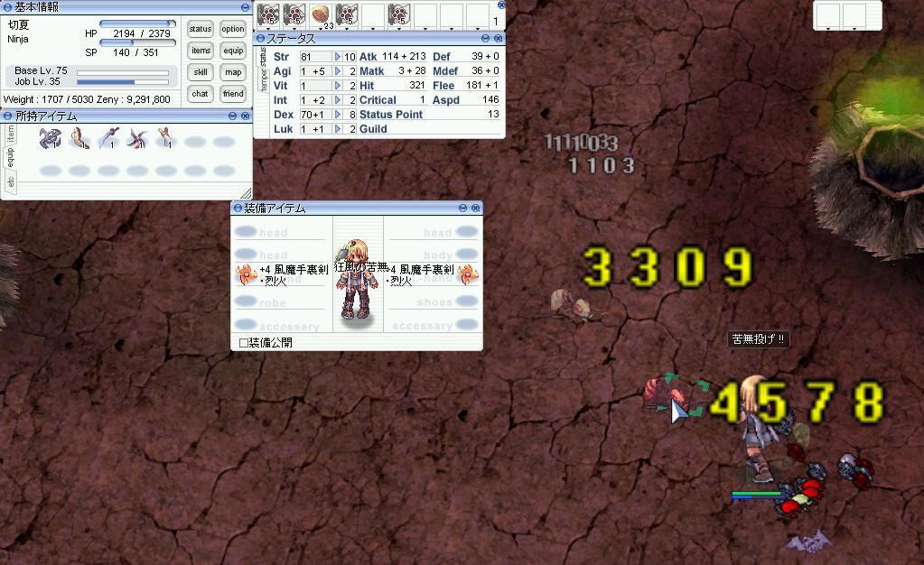Click the character name 切夏
Image resolution: width=924 pixels, height=565 pixels.
point(18,24)
